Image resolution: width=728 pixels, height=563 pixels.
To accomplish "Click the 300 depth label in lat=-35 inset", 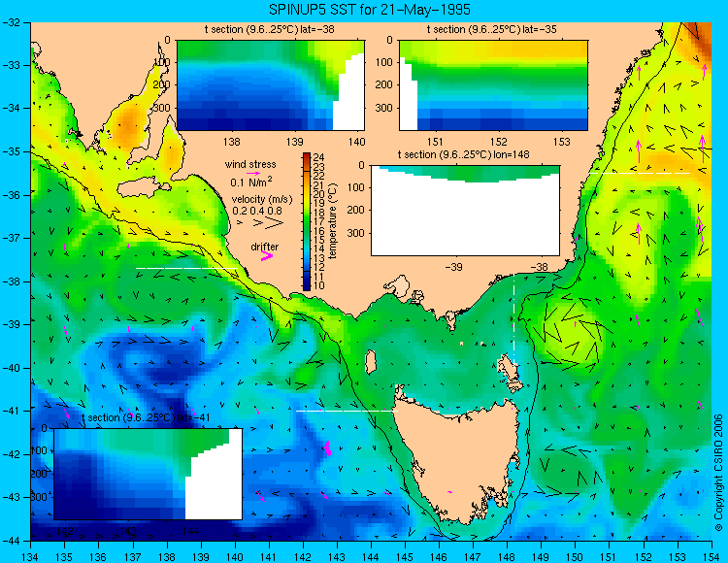I will point(385,108).
